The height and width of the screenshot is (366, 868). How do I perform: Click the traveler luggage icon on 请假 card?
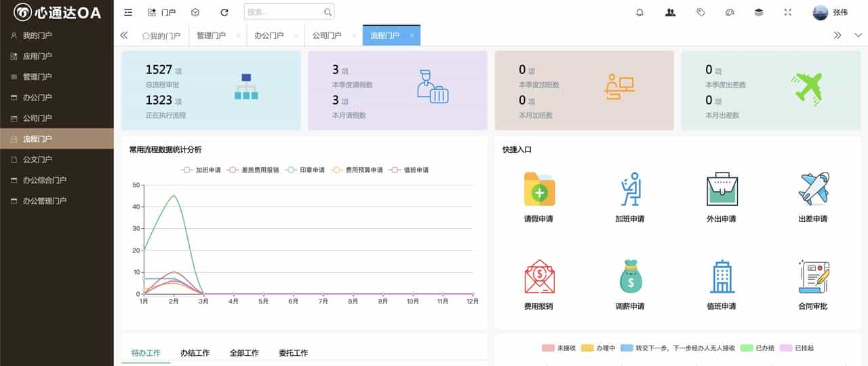click(432, 87)
